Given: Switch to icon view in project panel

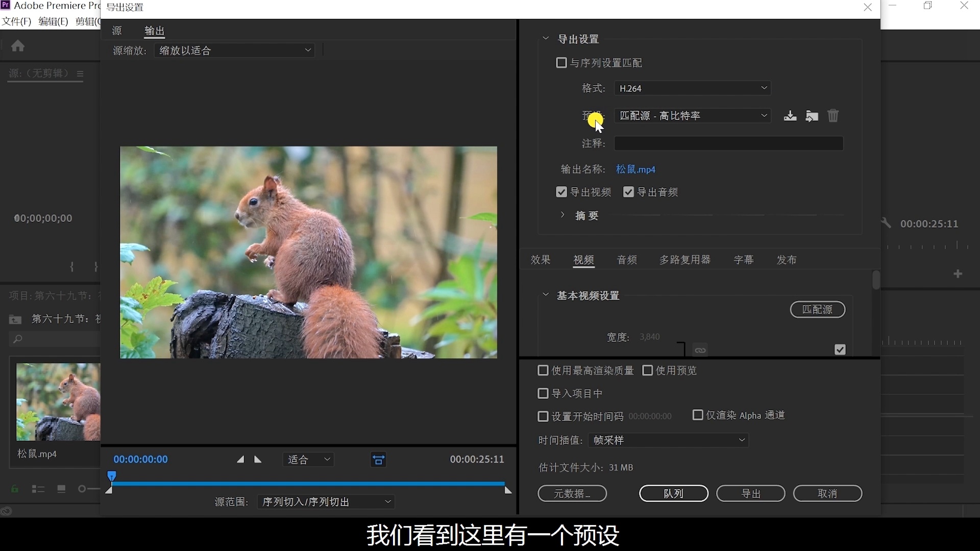Looking at the screenshot, I should (61, 489).
